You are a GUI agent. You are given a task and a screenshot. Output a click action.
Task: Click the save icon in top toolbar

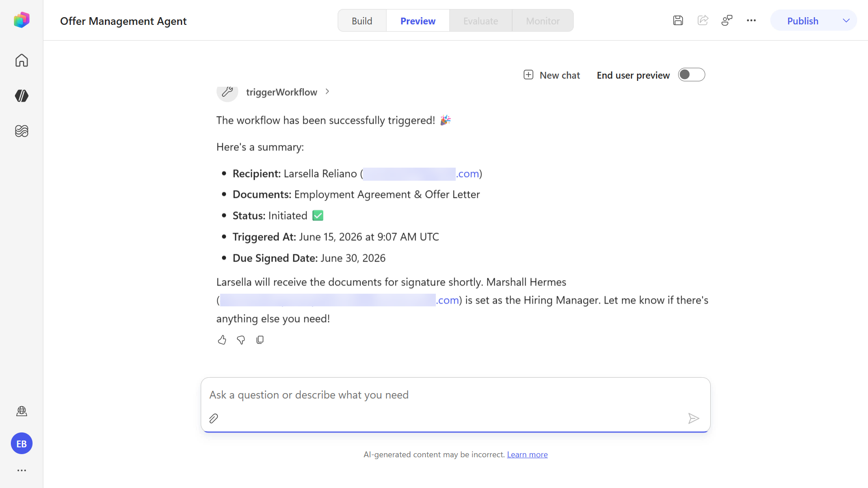[678, 20]
